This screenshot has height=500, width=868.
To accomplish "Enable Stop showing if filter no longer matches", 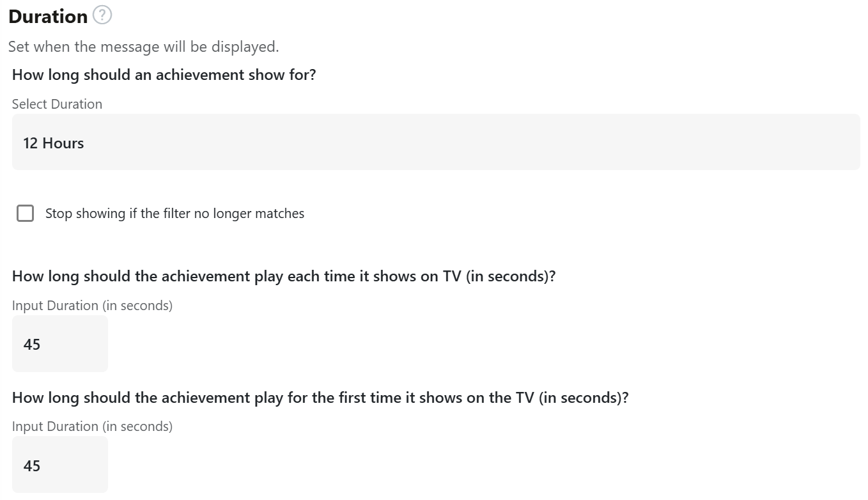I will [26, 214].
